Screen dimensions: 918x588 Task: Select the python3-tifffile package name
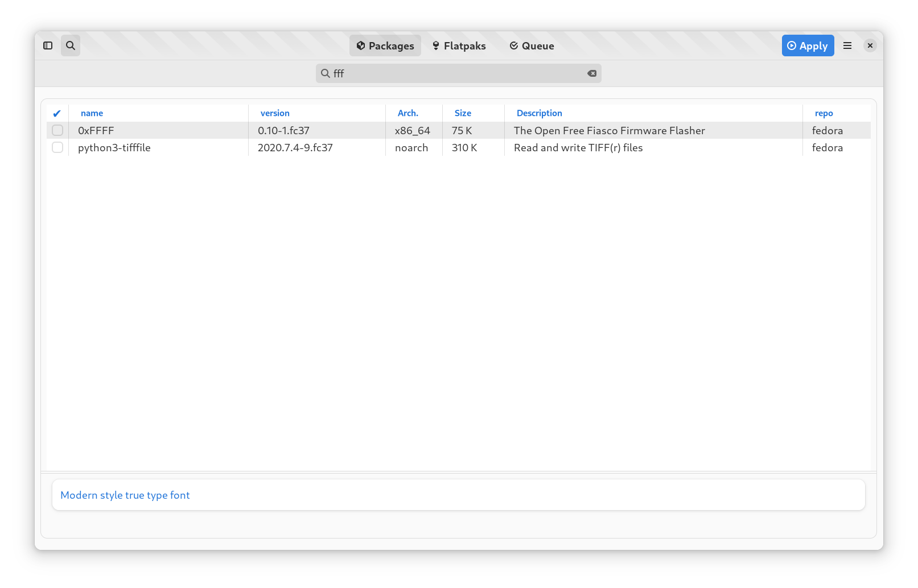point(114,147)
